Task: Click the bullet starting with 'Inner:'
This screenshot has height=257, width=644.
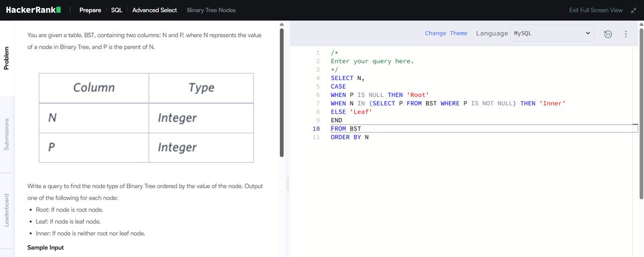Action: pos(90,233)
